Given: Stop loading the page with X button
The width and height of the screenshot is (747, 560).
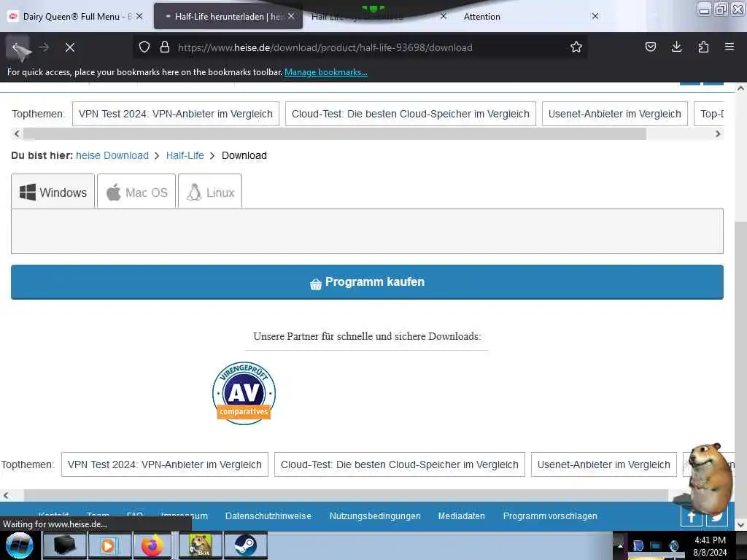Looking at the screenshot, I should [70, 47].
